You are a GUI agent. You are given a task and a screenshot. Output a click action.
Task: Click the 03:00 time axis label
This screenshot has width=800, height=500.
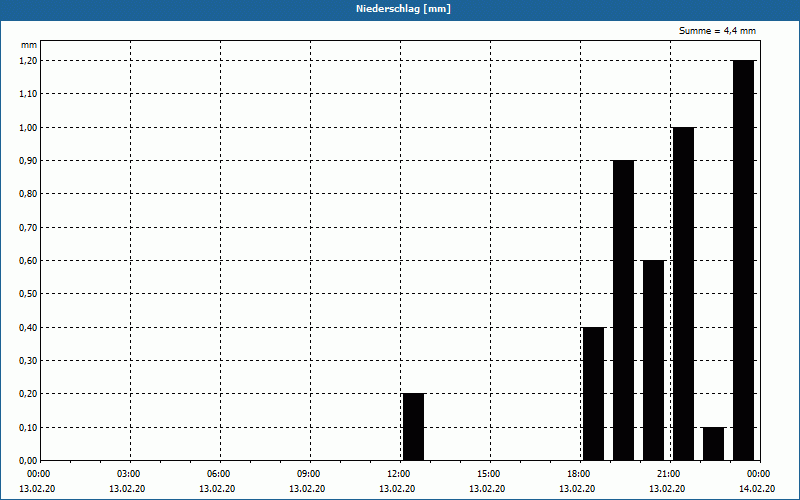tap(131, 474)
